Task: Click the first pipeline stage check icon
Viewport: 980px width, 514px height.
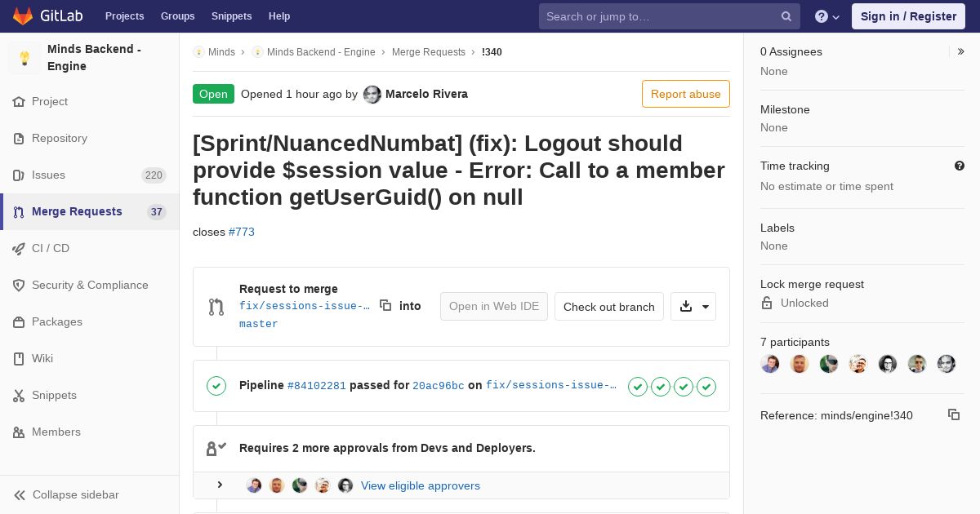Action: coord(638,387)
